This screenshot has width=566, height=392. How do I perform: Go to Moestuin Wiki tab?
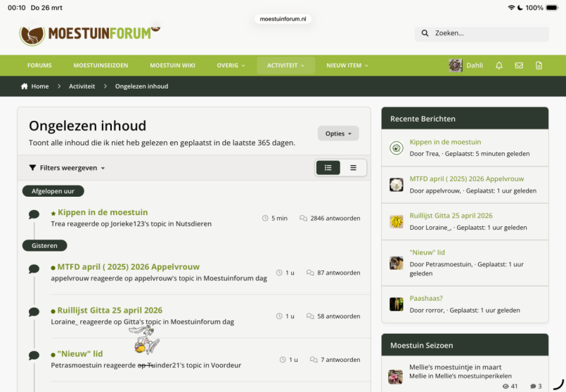pos(172,65)
